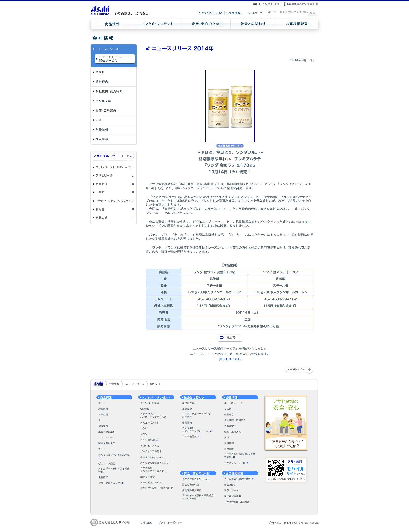The image size is (409, 532).
Task: Click the person icon for お客様情報の確認
Action: point(284,4)
